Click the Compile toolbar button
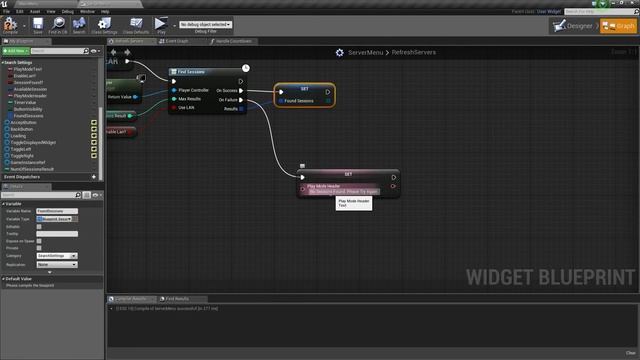This screenshot has width=640, height=360. click(x=10, y=26)
